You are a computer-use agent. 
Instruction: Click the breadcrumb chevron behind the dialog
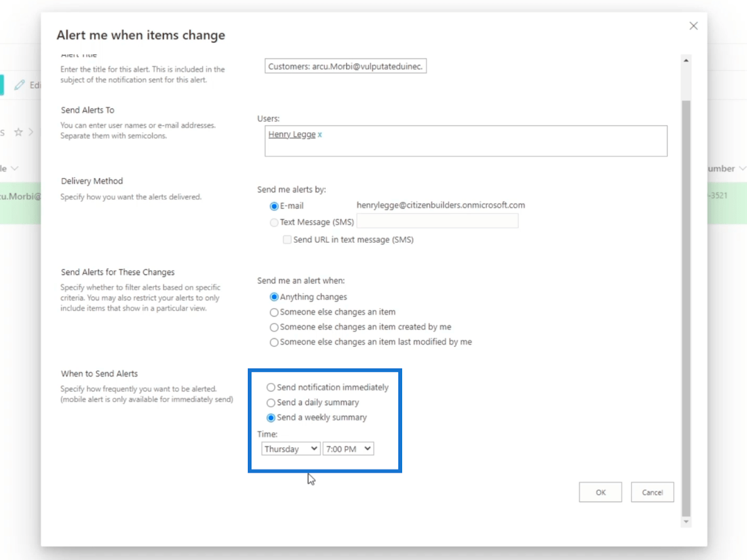pos(31,132)
